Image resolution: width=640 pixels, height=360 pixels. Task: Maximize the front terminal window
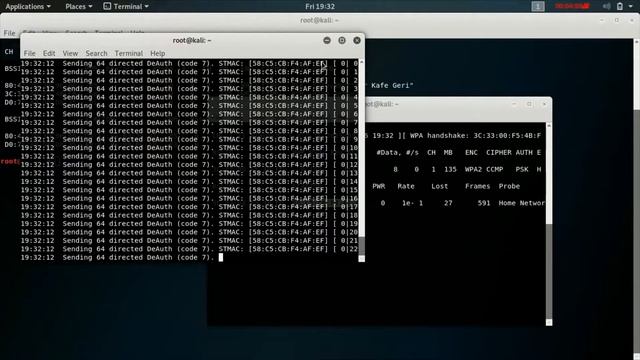[x=342, y=40]
